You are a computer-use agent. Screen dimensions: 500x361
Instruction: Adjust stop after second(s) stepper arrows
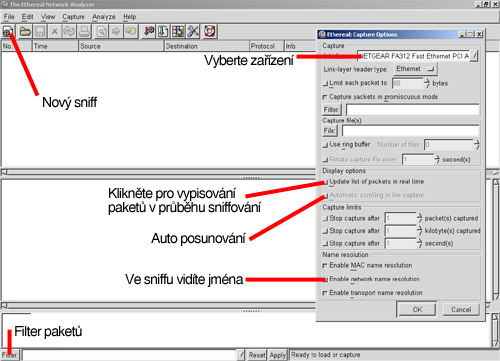(x=419, y=243)
